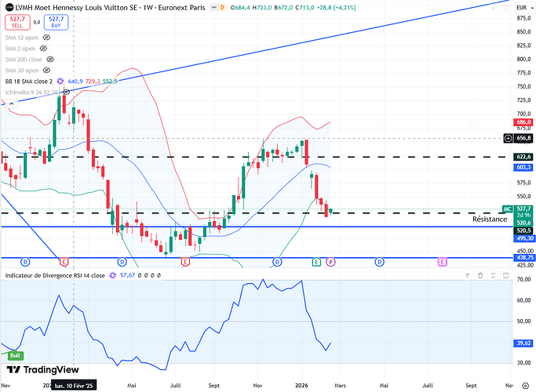Collapse the indicator legend with chevron arrow

click(12, 103)
